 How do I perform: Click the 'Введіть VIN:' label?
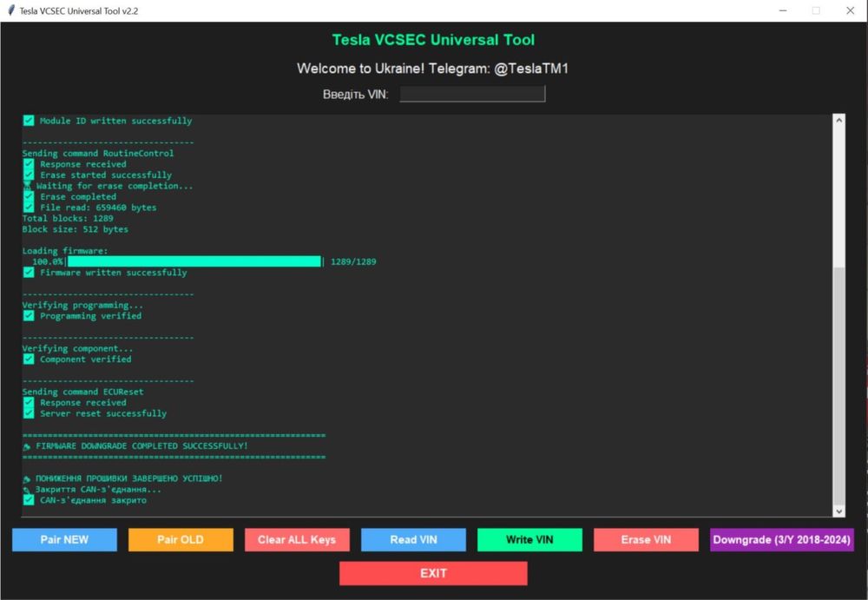point(355,94)
